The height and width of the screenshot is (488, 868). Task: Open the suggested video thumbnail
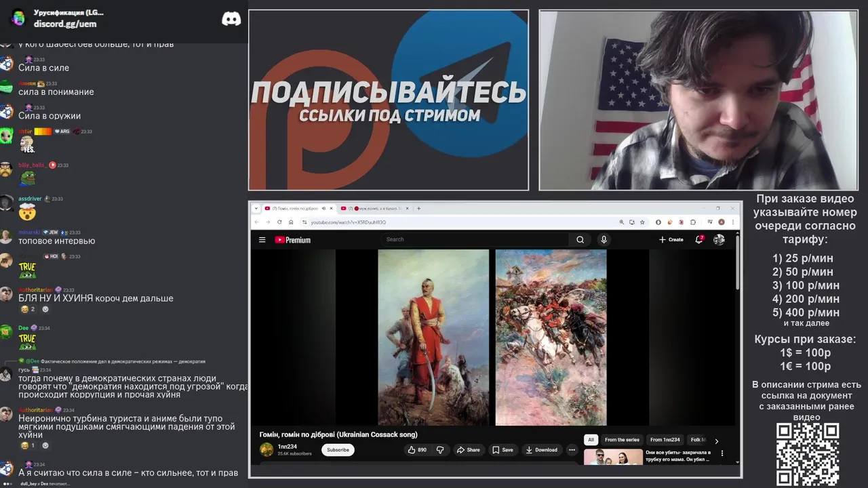[613, 457]
